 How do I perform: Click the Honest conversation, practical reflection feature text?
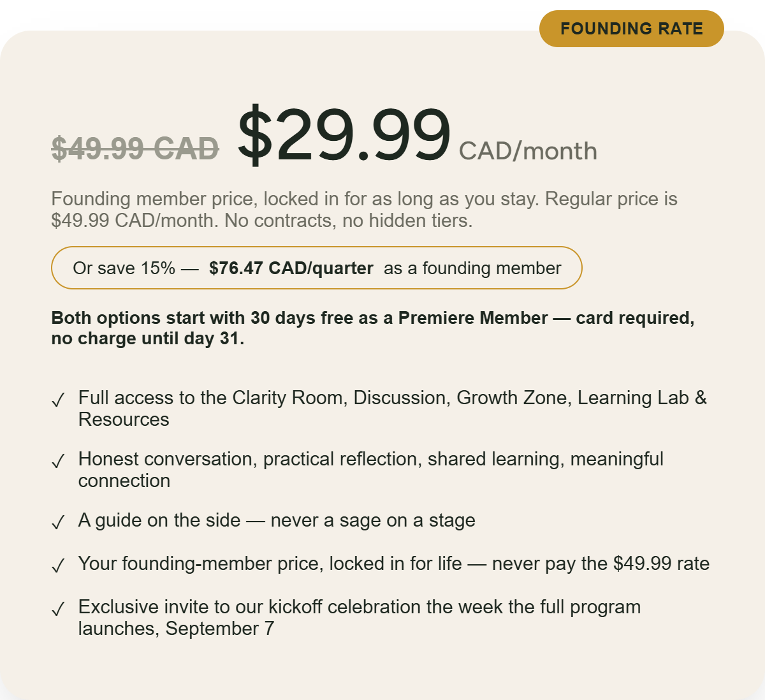click(x=371, y=470)
